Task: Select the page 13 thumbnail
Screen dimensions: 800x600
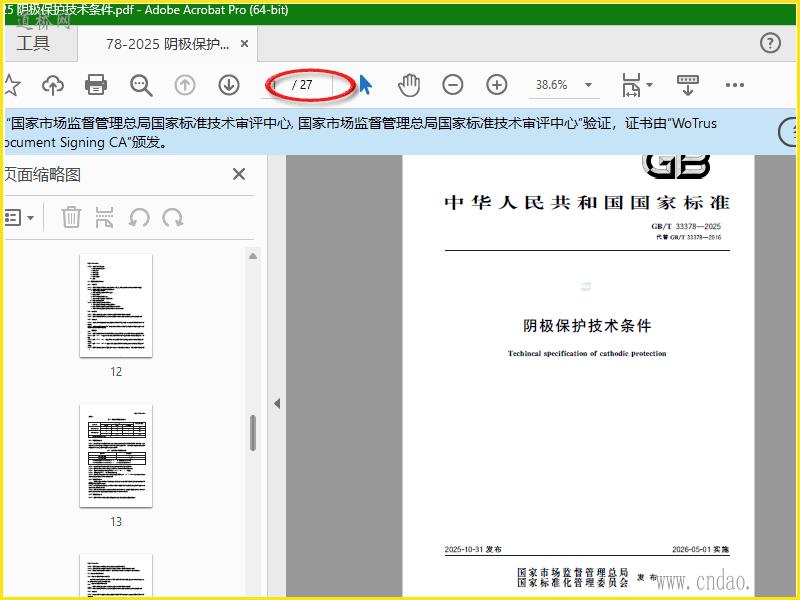Action: coord(116,455)
